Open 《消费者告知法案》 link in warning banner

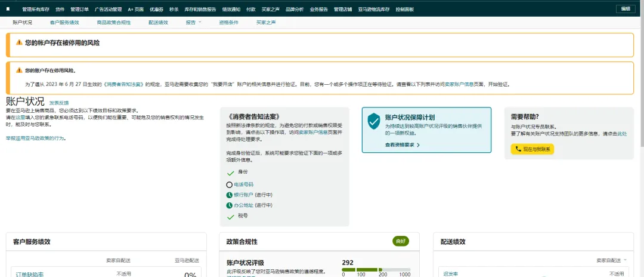click(123, 84)
